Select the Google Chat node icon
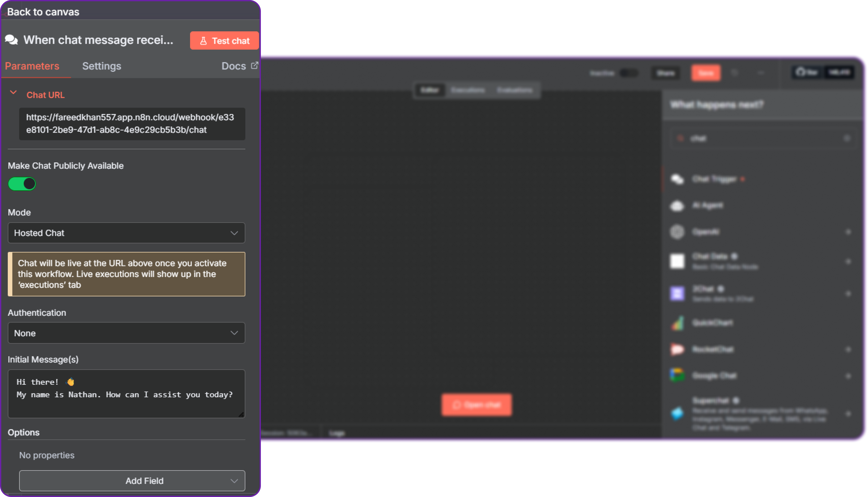868x497 pixels. (x=678, y=375)
